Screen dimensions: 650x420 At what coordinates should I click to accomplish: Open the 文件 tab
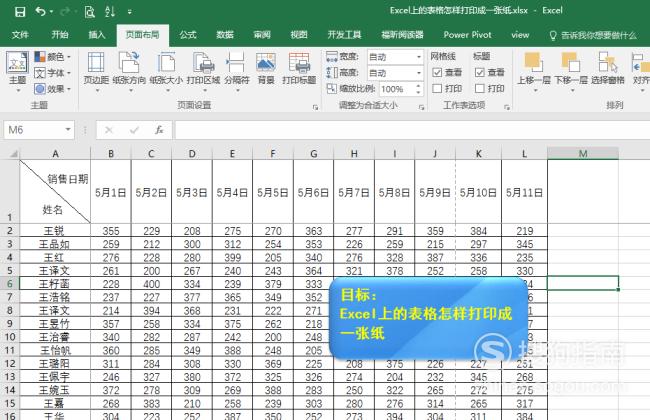pyautogui.click(x=20, y=35)
